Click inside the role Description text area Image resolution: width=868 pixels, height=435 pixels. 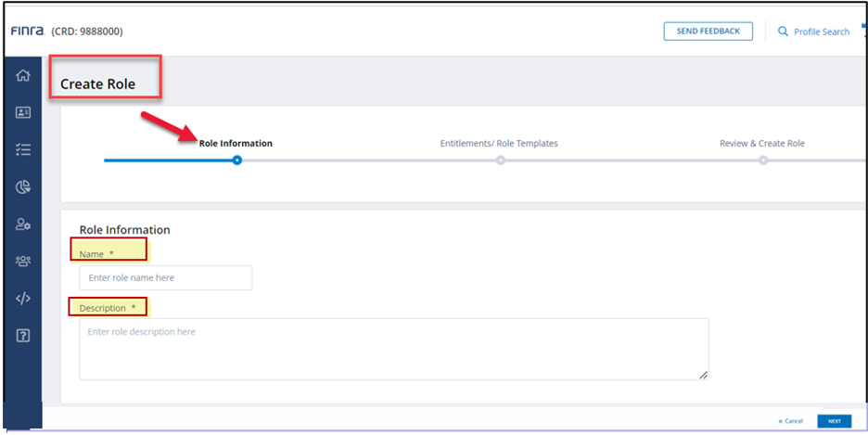[x=393, y=349]
